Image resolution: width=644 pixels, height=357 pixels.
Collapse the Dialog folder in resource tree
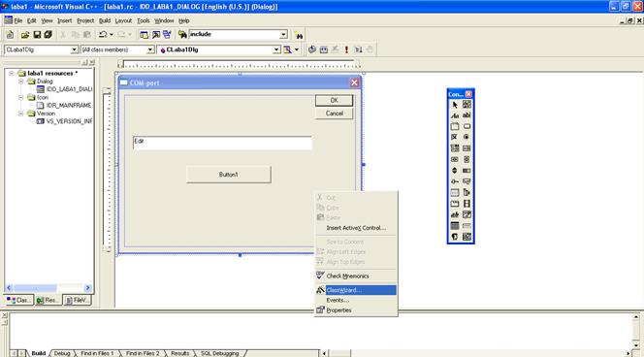[x=21, y=81]
